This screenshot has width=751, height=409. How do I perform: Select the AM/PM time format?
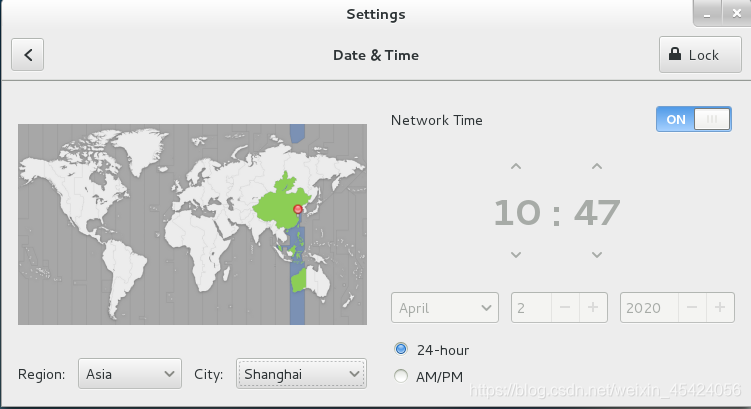point(401,376)
